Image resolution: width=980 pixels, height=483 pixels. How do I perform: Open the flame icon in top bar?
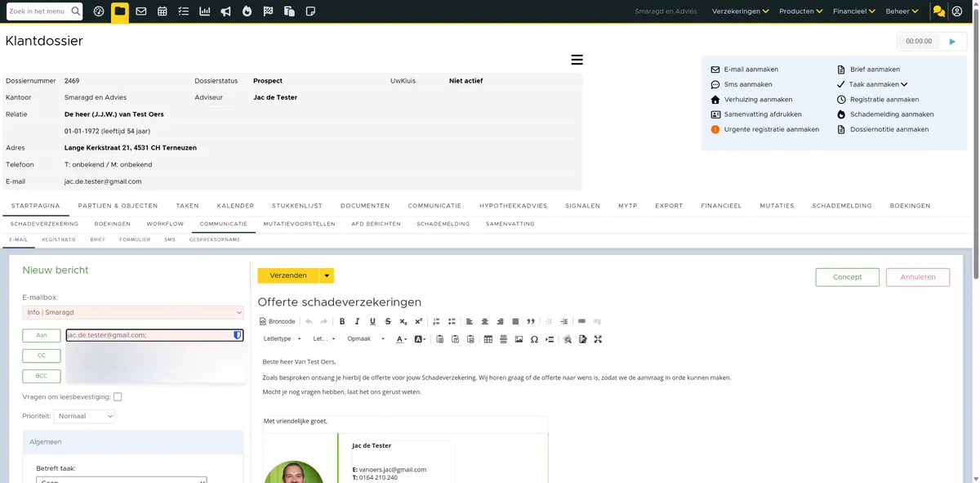pyautogui.click(x=247, y=11)
